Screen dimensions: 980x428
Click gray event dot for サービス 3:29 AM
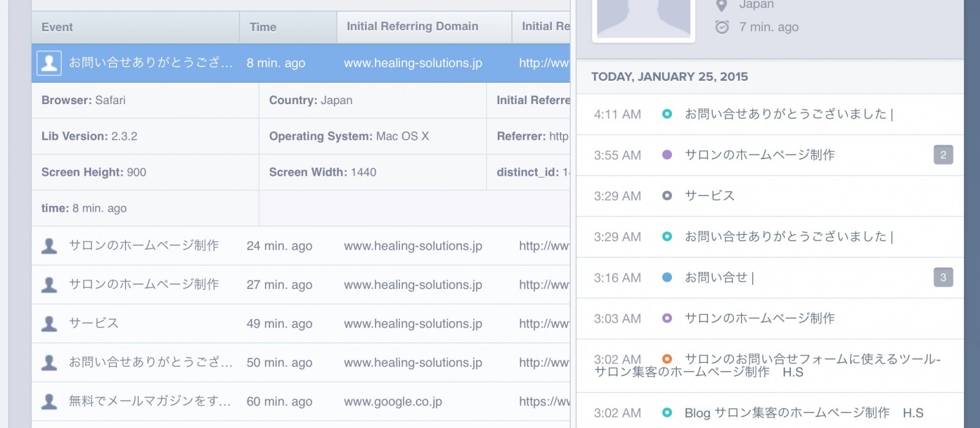pyautogui.click(x=667, y=196)
